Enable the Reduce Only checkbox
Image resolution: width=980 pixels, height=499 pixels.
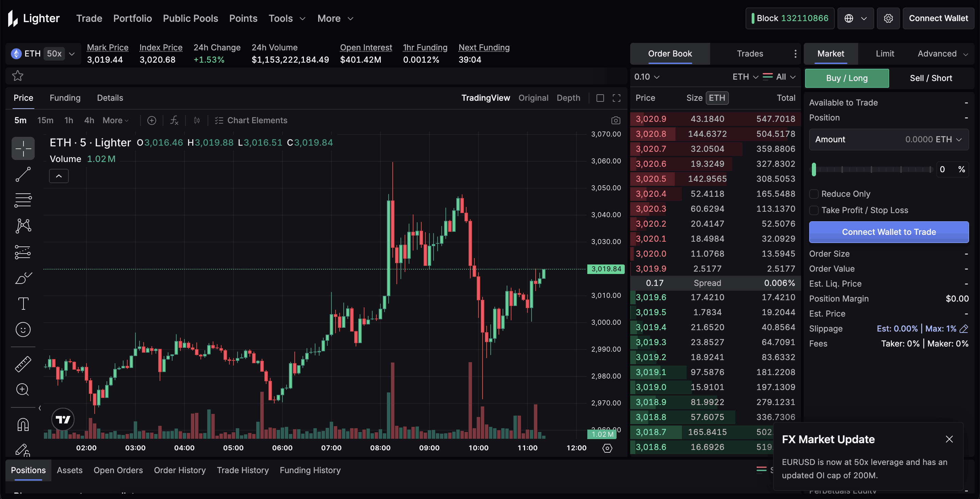pyautogui.click(x=814, y=194)
